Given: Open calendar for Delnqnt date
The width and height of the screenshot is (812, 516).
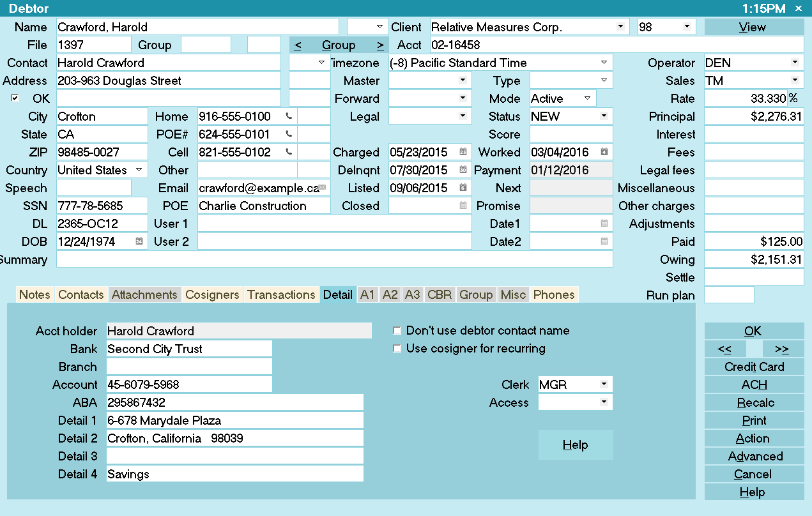Looking at the screenshot, I should (463, 170).
